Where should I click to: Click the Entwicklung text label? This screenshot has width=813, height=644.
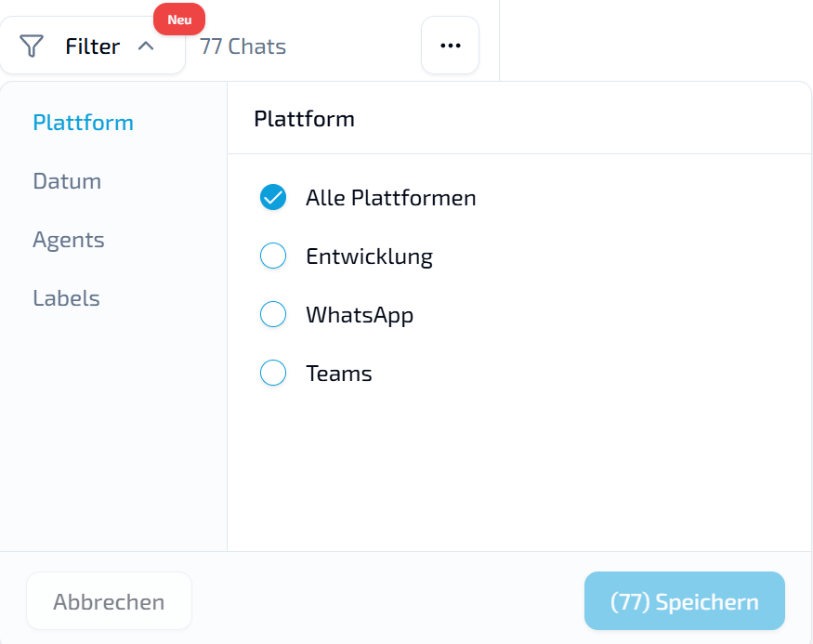(368, 256)
